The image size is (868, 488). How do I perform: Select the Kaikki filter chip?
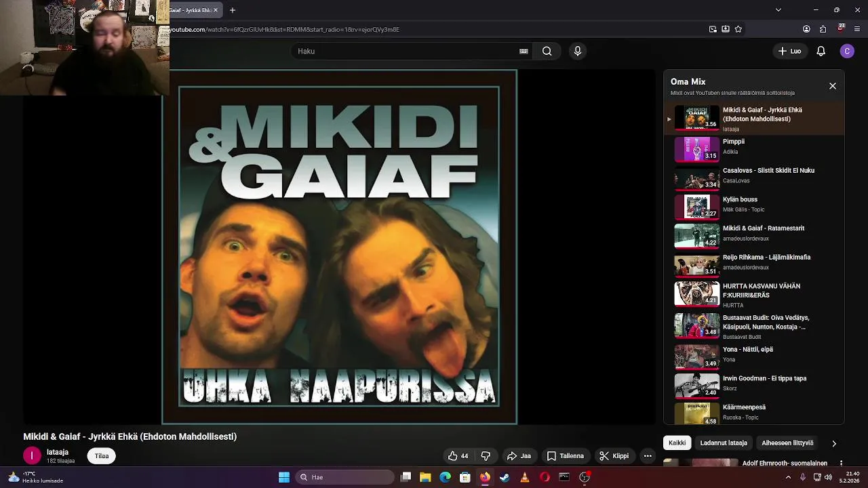coord(677,443)
